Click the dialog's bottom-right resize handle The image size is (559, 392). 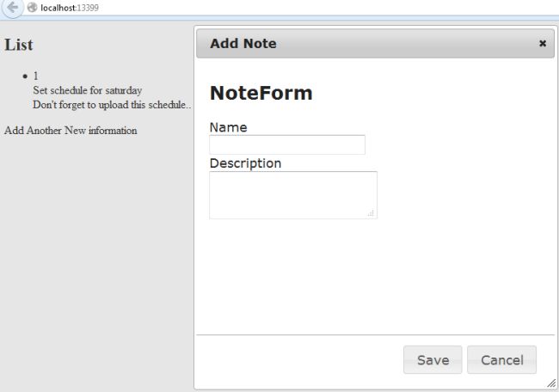pyautogui.click(x=551, y=384)
